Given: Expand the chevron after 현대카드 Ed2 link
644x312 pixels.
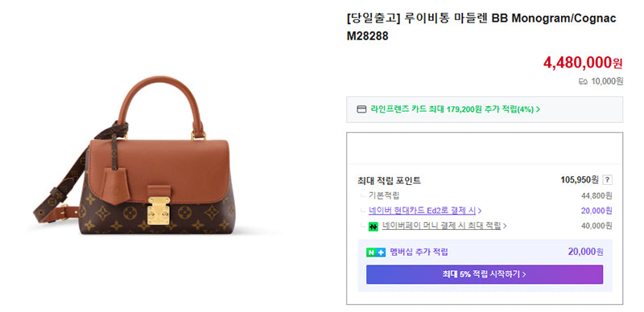Looking at the screenshot, I should pyautogui.click(x=480, y=211).
